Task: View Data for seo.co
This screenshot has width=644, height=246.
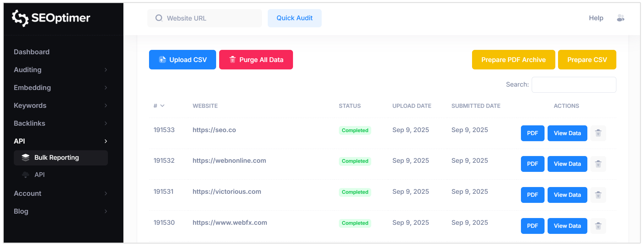Action: [x=567, y=133]
